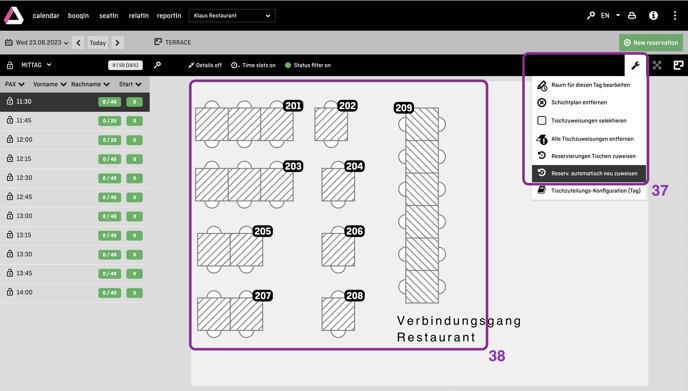Screen dimensions: 688x391
Task: Select table 203 on floor plan
Action: [244, 185]
